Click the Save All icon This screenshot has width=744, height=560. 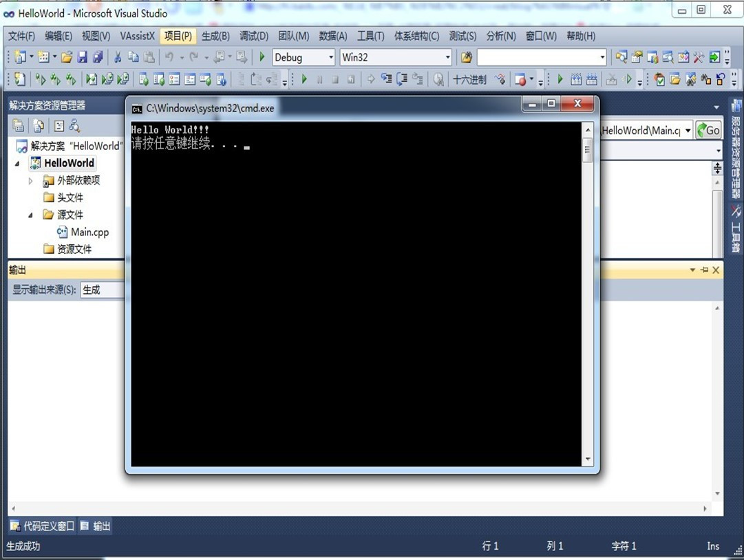click(x=98, y=57)
